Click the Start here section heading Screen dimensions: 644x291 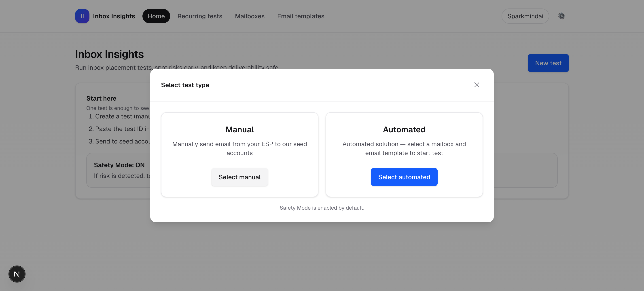[101, 98]
